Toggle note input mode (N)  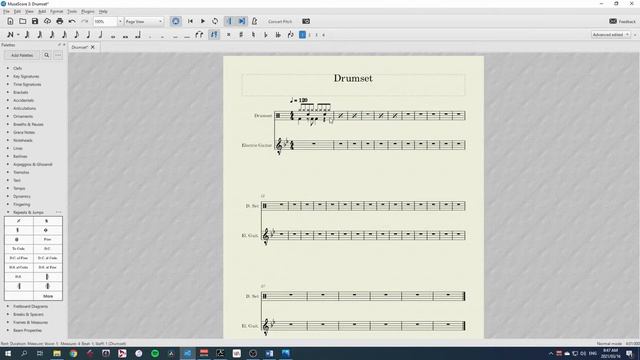10,35
